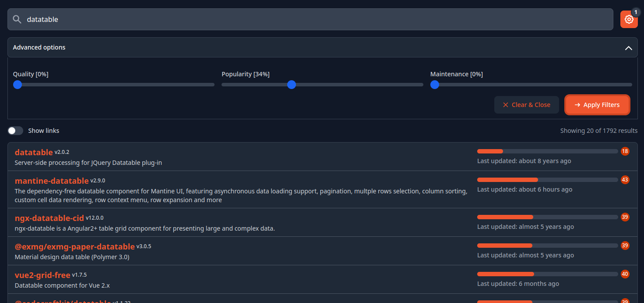Click the Clear & Close button
Image resolution: width=644 pixels, height=303 pixels.
pos(527,105)
